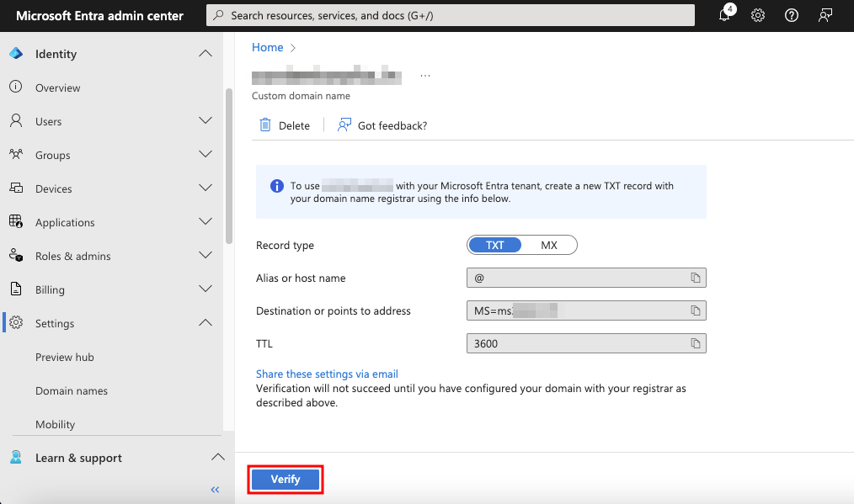Click the Users person icon
Screen dimensions: 854x504
pyautogui.click(x=16, y=120)
